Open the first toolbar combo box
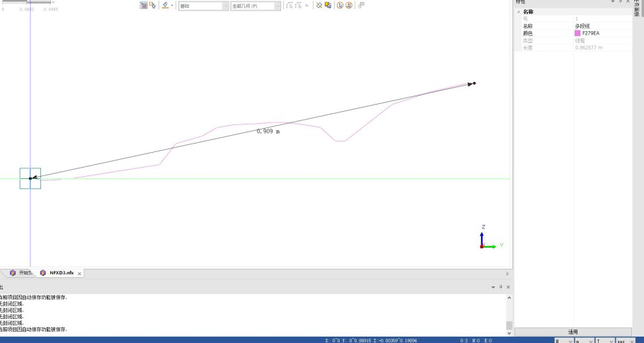 (203, 6)
